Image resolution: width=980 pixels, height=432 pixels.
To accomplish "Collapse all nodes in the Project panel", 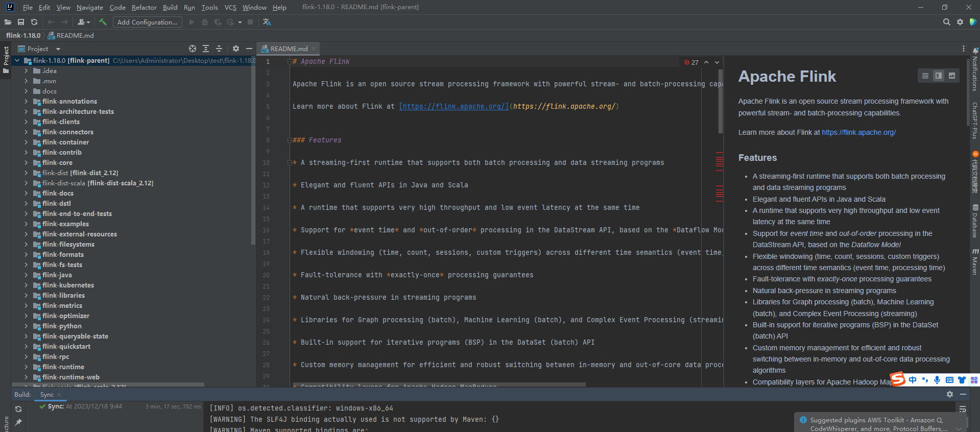I will (x=219, y=49).
